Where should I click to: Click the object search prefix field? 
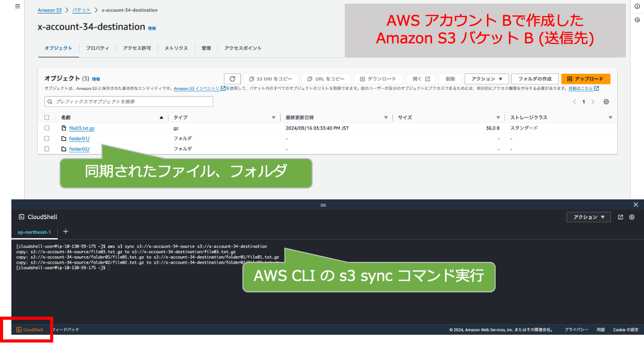click(129, 101)
